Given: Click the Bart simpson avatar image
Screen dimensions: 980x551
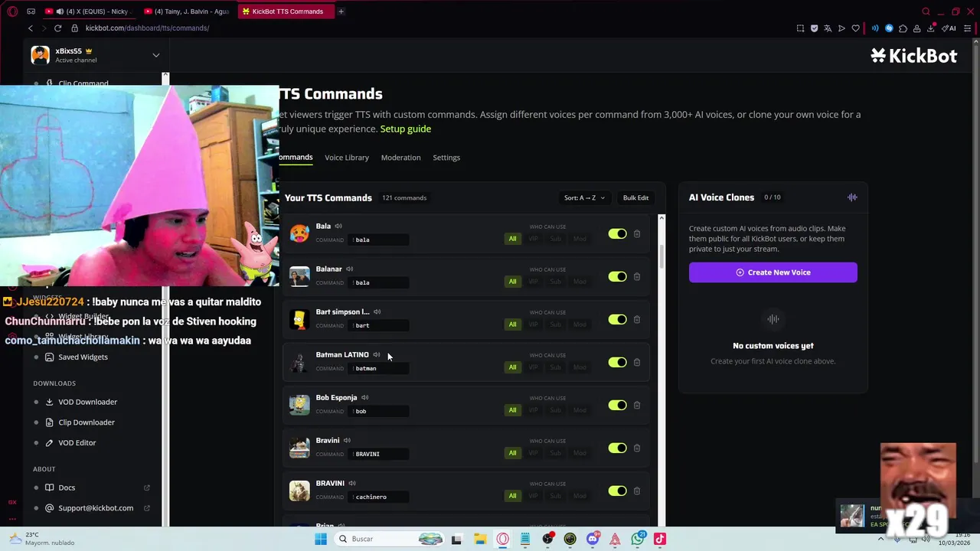Looking at the screenshot, I should (299, 319).
